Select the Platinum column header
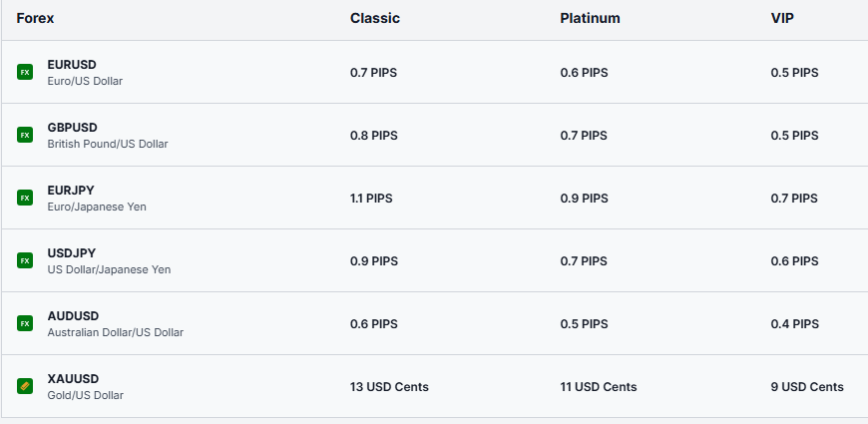This screenshot has height=424, width=868. point(590,18)
